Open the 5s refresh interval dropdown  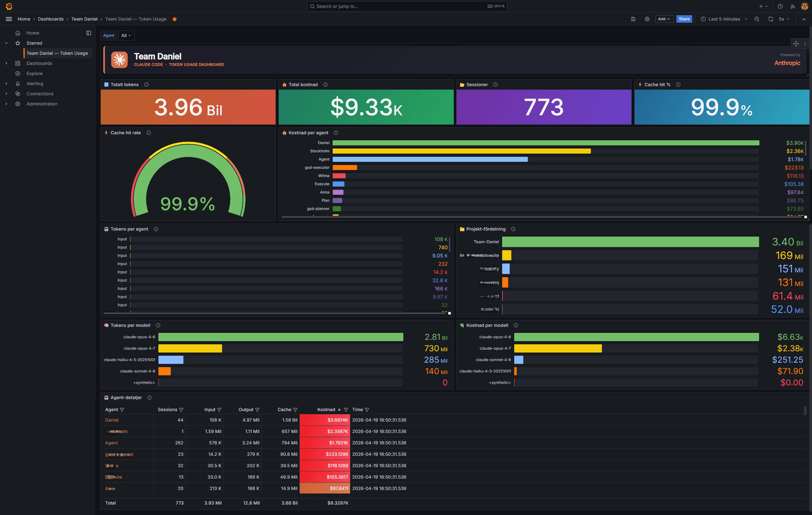coord(784,19)
